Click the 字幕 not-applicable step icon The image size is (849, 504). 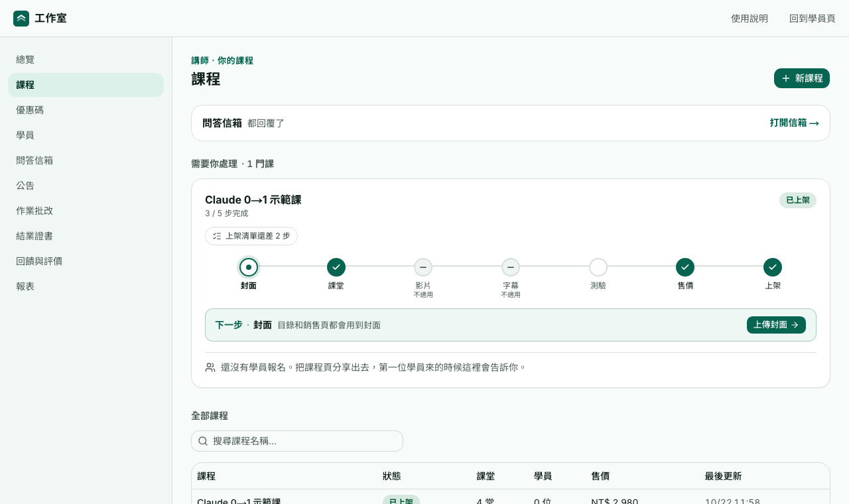(511, 267)
